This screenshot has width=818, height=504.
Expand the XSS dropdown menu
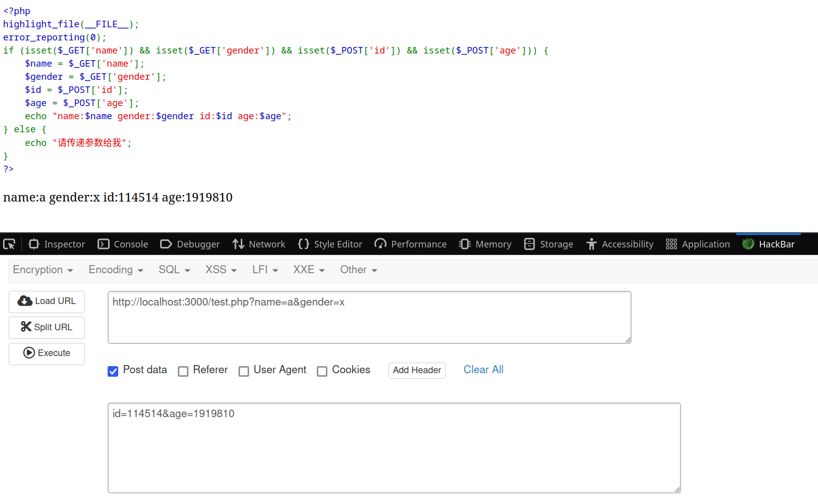221,270
